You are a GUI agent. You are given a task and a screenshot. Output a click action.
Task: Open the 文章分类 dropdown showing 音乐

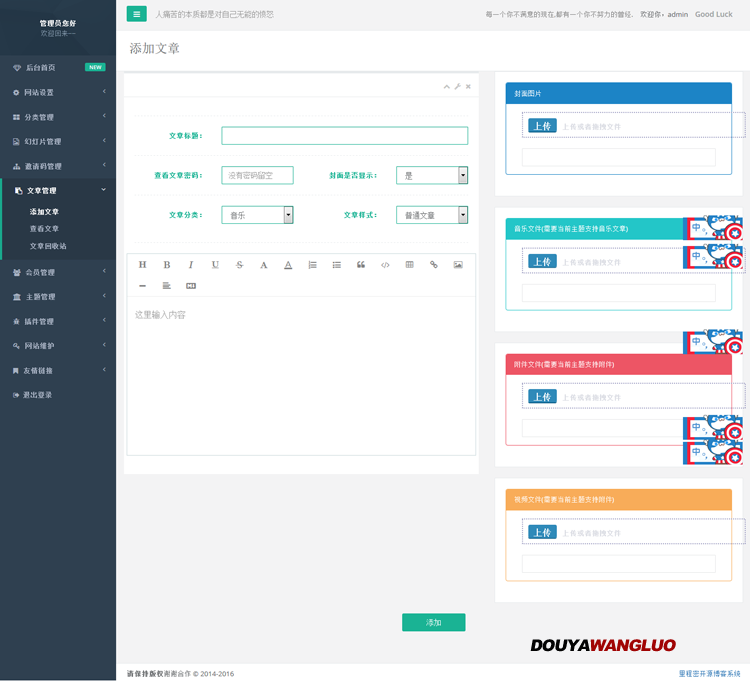point(257,215)
